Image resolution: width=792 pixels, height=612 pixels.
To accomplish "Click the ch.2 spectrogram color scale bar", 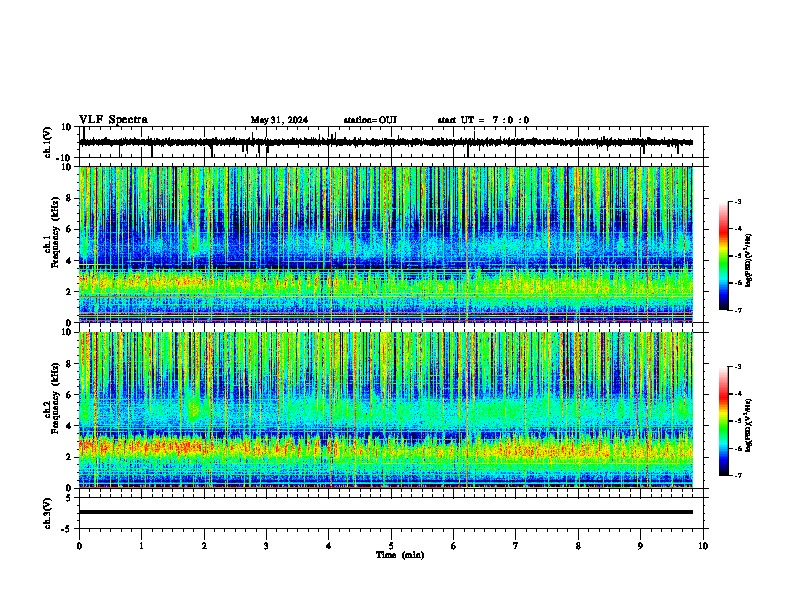I will pos(724,421).
